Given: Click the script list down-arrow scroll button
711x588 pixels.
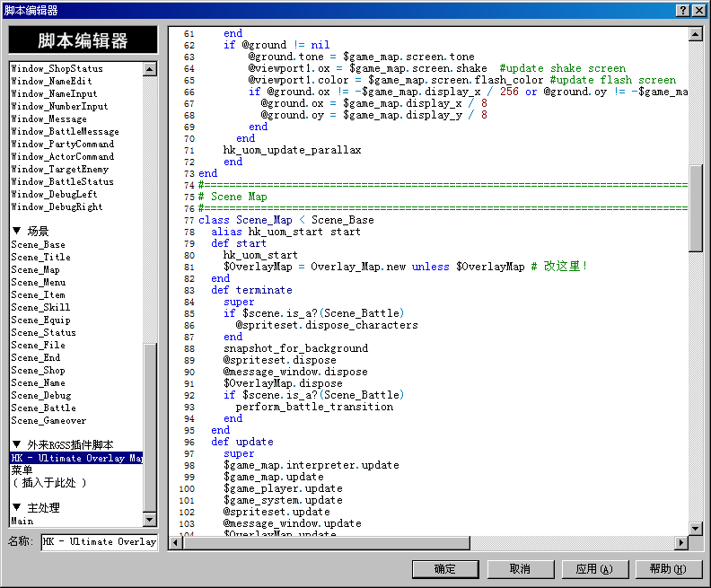Looking at the screenshot, I should click(x=150, y=520).
